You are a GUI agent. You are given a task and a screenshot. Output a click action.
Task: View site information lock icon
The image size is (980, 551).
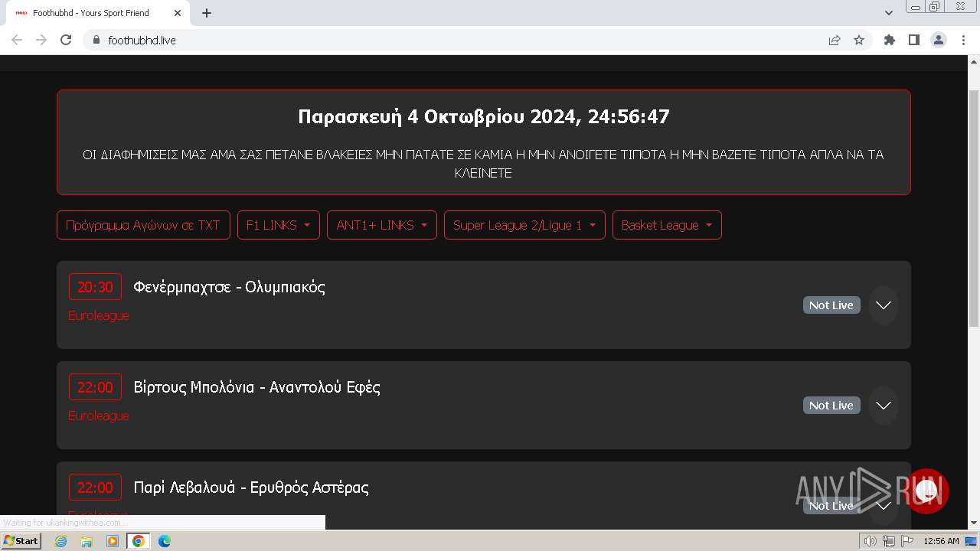pyautogui.click(x=96, y=40)
